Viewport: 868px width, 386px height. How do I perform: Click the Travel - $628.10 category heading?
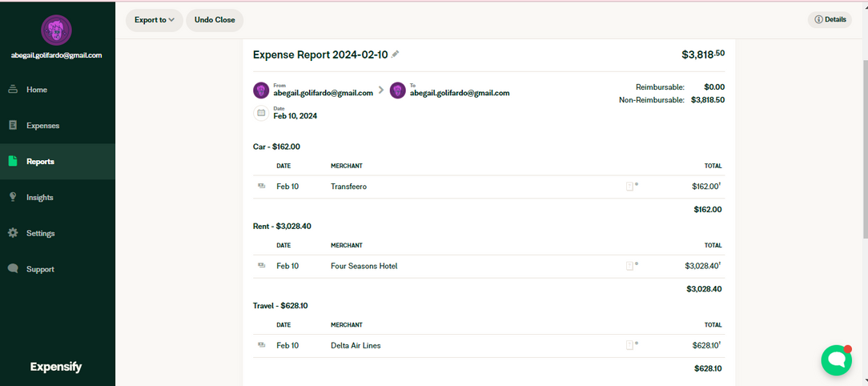click(281, 305)
